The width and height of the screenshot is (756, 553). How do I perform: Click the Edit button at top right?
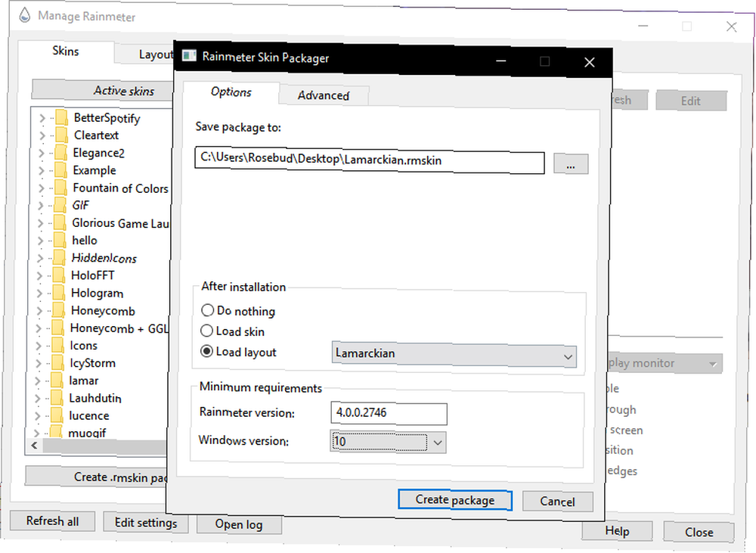point(690,101)
